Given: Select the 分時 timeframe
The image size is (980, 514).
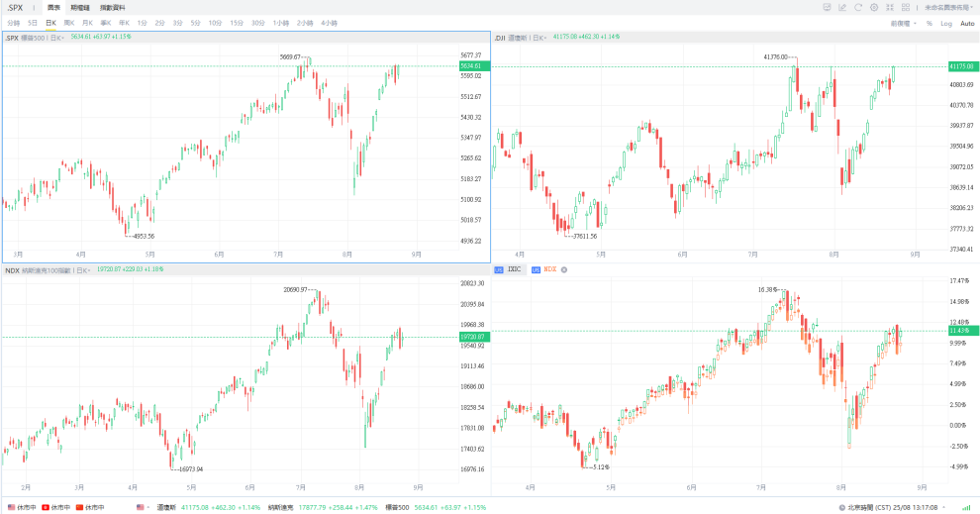Looking at the screenshot, I should pyautogui.click(x=13, y=23).
